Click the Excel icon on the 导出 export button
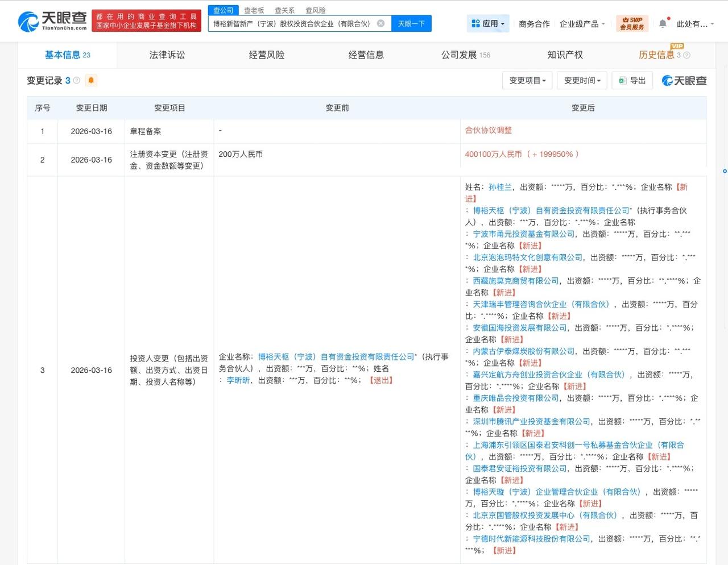The height and width of the screenshot is (565, 728). pyautogui.click(x=622, y=80)
